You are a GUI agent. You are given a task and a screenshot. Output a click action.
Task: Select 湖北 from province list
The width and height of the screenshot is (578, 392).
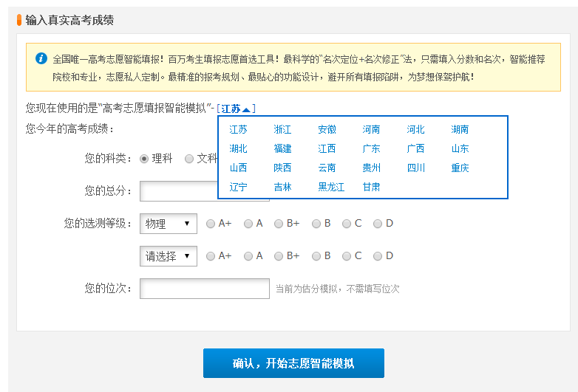[x=238, y=149]
